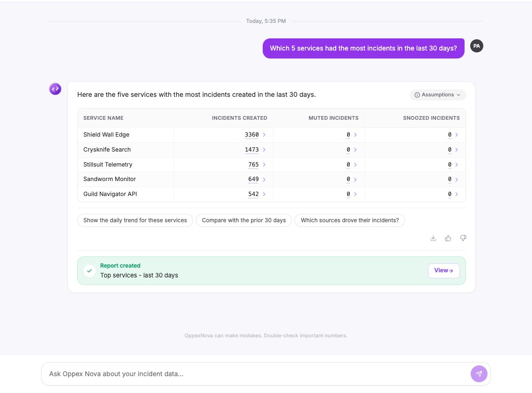Click the 1473 incidents value for Crysknife Search

tap(252, 150)
